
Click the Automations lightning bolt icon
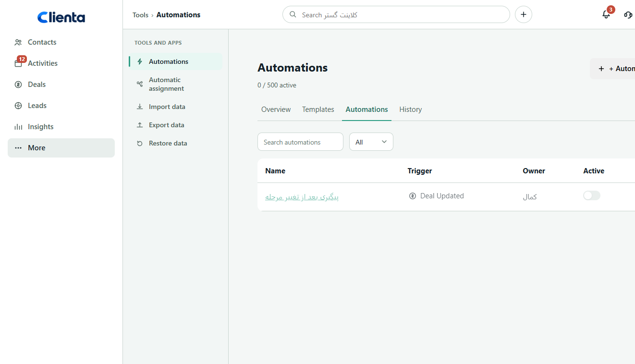click(x=140, y=61)
